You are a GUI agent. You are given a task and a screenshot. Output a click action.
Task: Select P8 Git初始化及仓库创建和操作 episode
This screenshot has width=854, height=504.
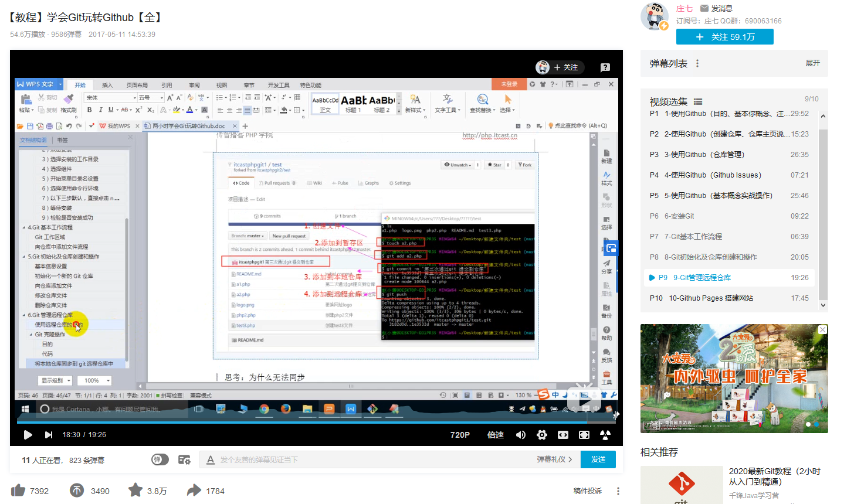730,257
